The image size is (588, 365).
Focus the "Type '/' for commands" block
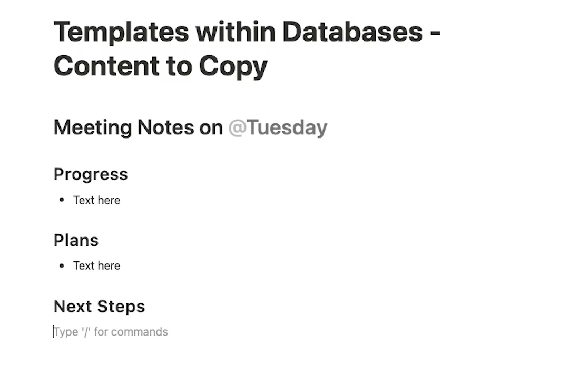point(111,332)
